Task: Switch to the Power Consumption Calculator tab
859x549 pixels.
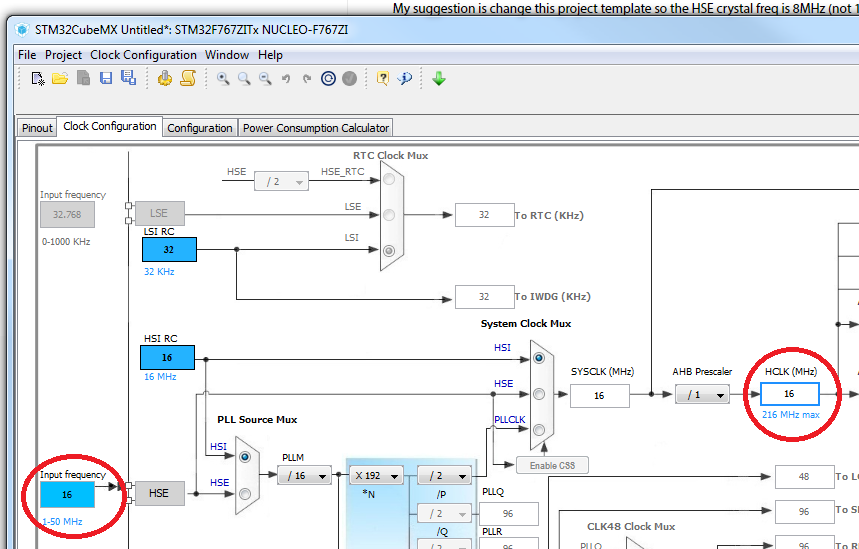Action: pos(316,128)
